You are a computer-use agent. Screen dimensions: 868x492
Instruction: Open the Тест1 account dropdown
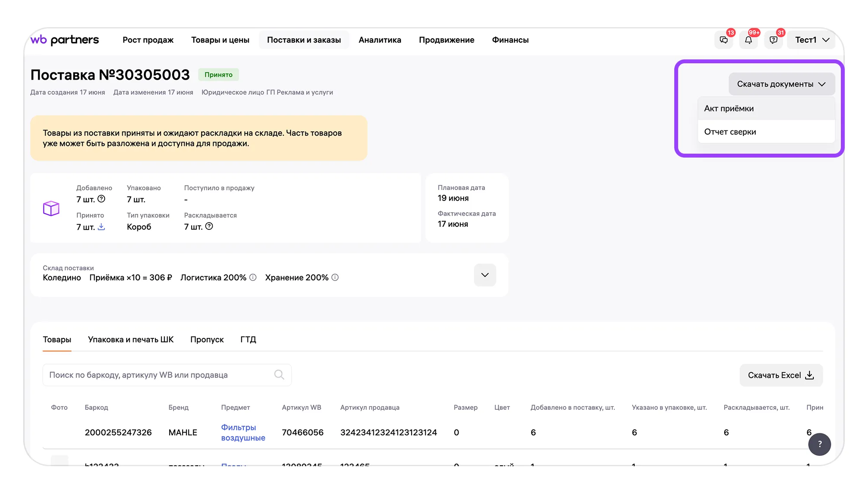click(x=812, y=40)
